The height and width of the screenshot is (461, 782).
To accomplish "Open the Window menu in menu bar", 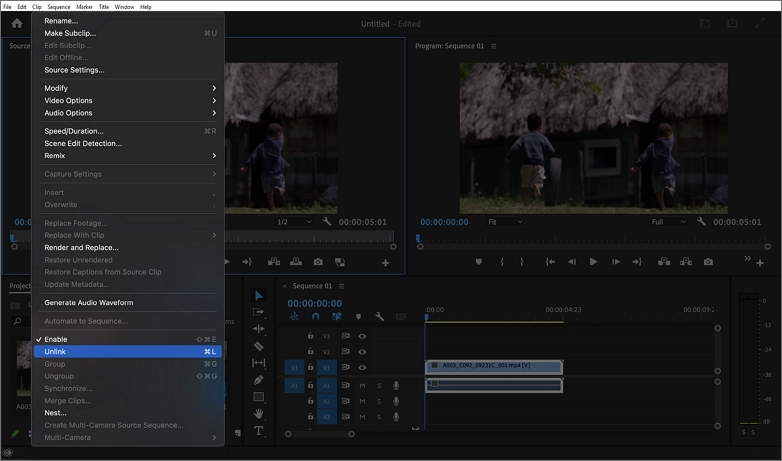I will click(124, 7).
